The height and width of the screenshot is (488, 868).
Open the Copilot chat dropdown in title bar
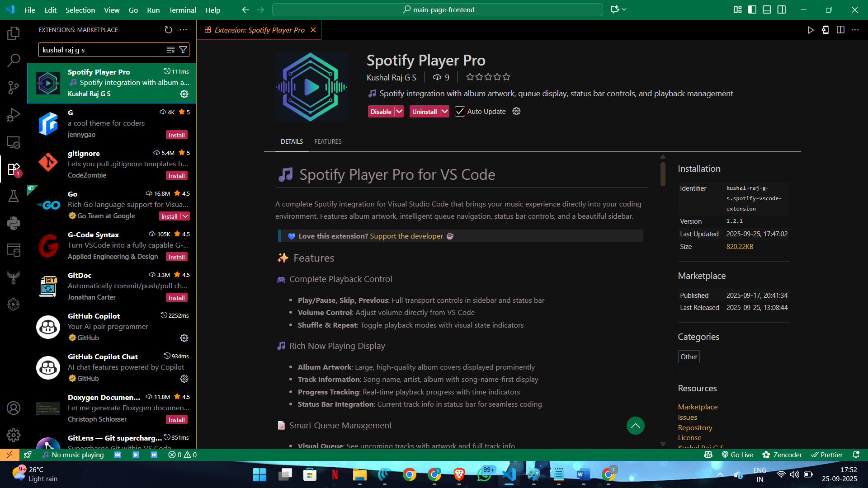(x=624, y=9)
